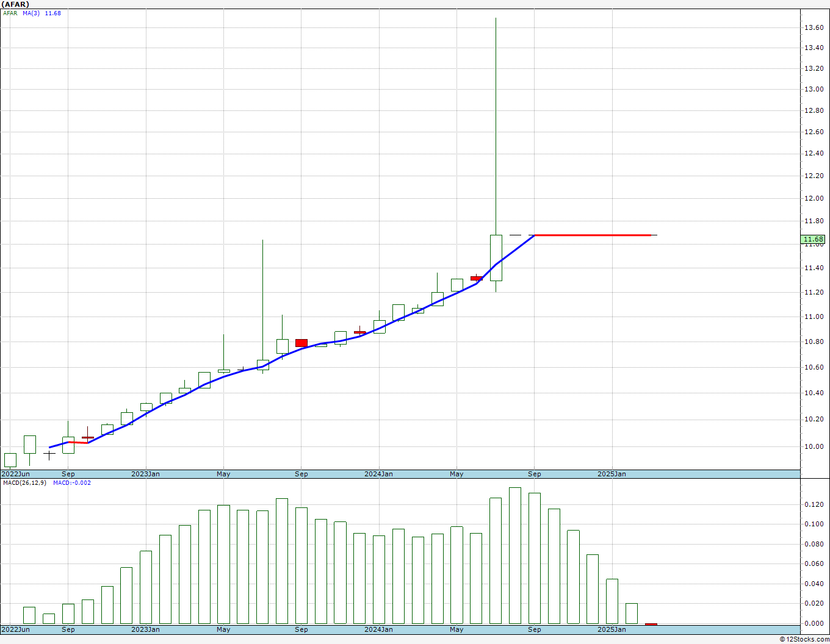Image resolution: width=830 pixels, height=644 pixels.
Task: Click the 10.00 price axis label
Action: coord(814,446)
